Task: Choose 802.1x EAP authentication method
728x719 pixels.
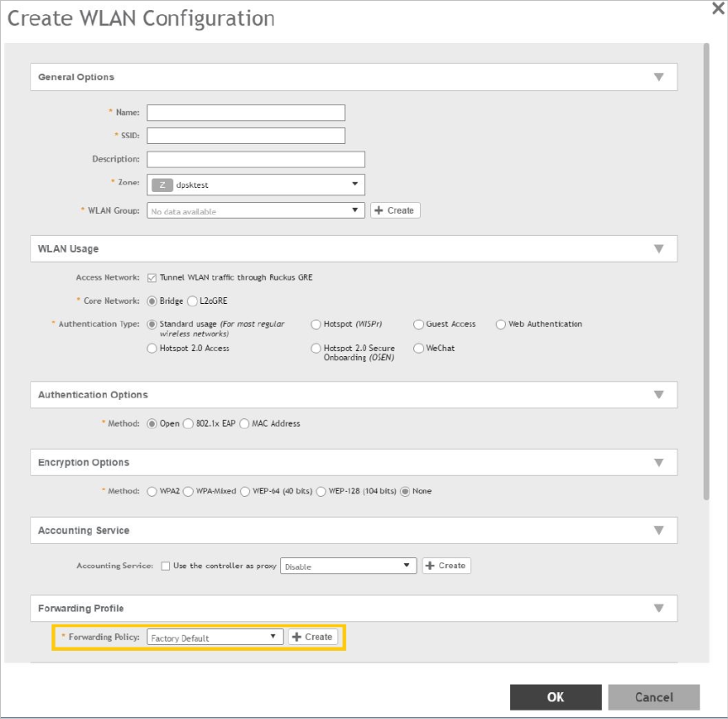Action: [x=189, y=423]
